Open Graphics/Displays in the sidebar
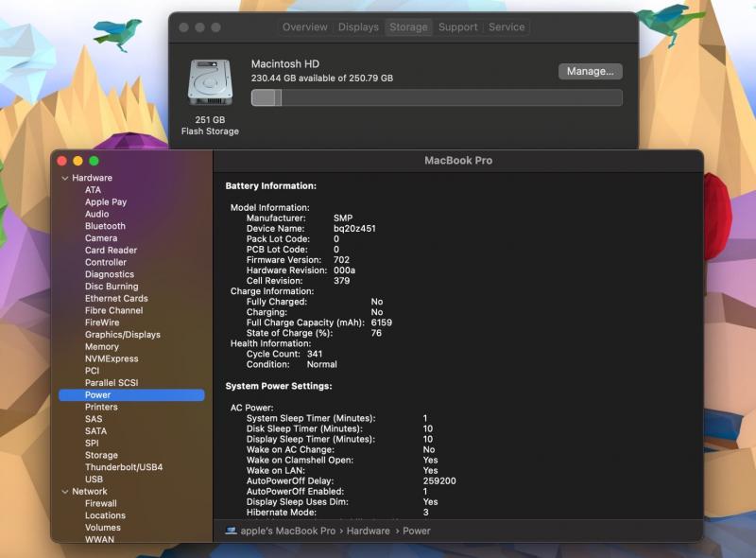 pos(123,335)
